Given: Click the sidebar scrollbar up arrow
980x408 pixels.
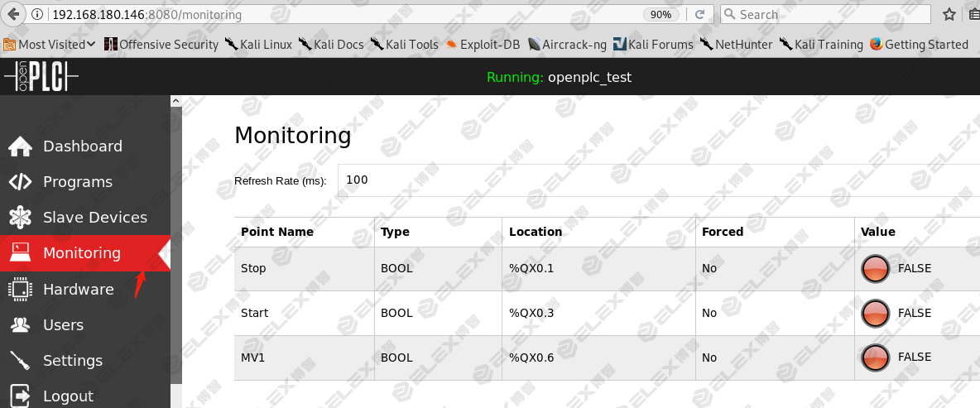Looking at the screenshot, I should 175,101.
